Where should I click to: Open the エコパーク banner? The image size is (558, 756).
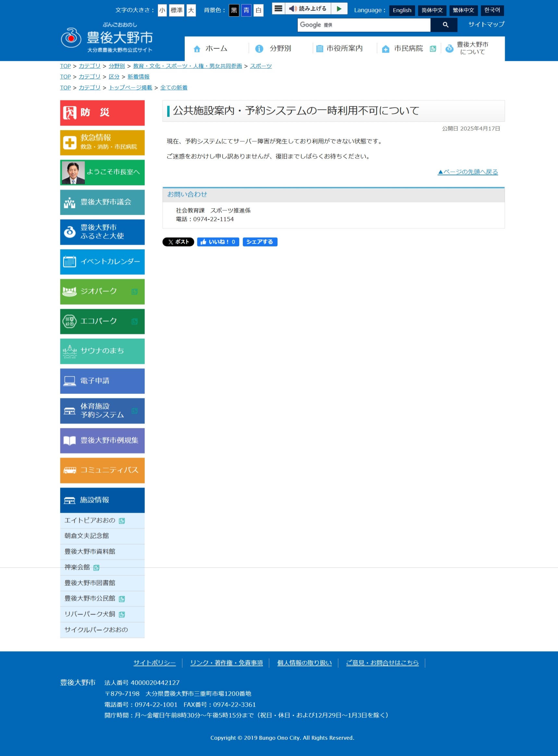pos(102,322)
